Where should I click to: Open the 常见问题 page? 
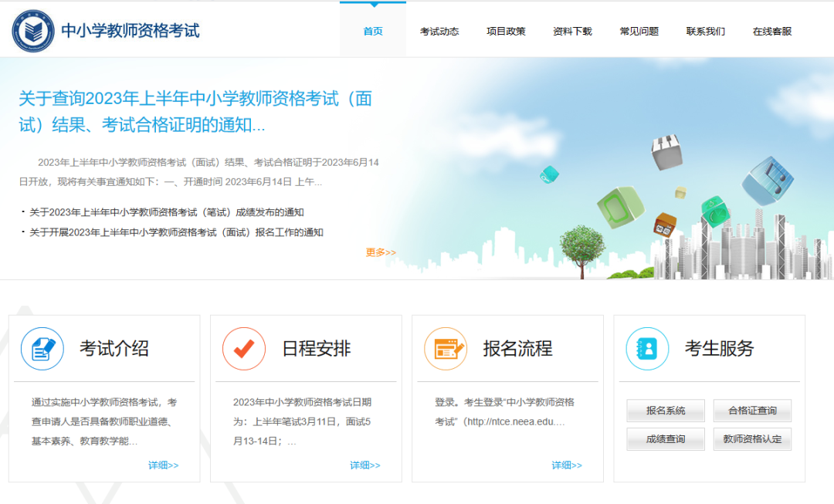(639, 32)
